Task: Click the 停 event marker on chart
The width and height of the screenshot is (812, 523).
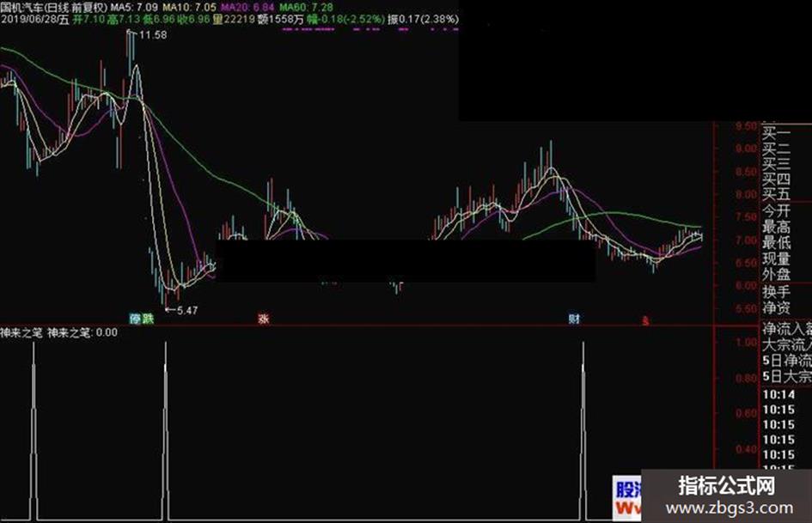Action: [135, 319]
